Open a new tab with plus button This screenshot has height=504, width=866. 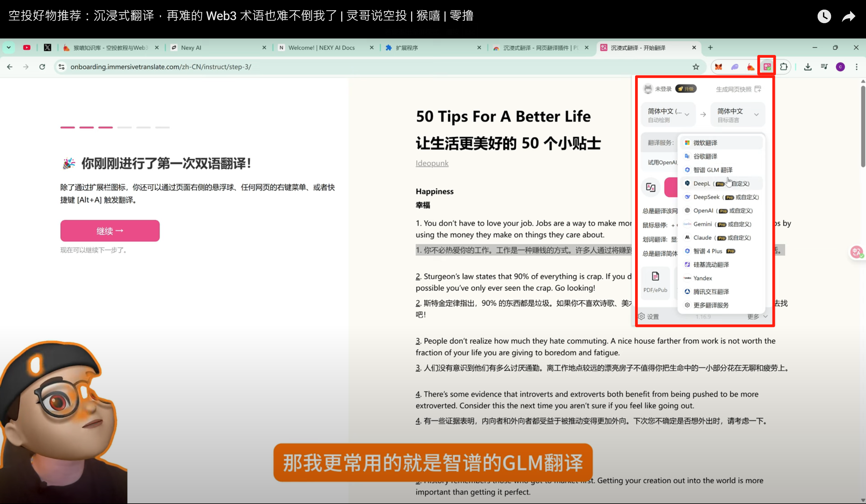[710, 47]
